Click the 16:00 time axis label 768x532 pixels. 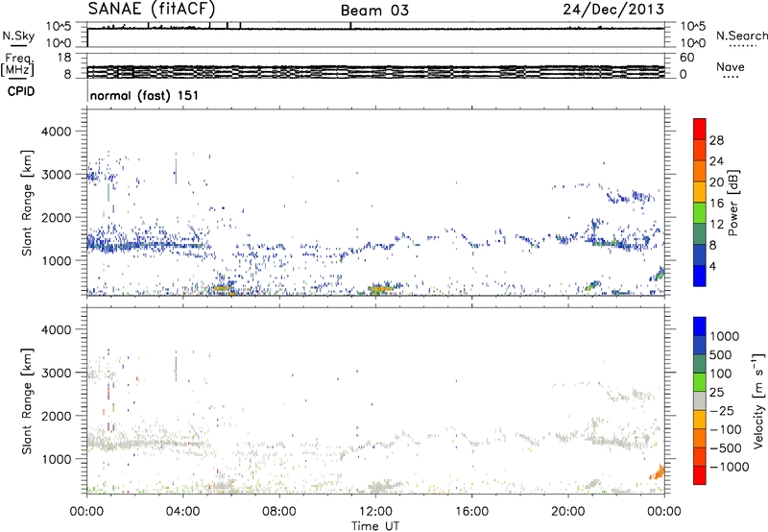pos(471,512)
